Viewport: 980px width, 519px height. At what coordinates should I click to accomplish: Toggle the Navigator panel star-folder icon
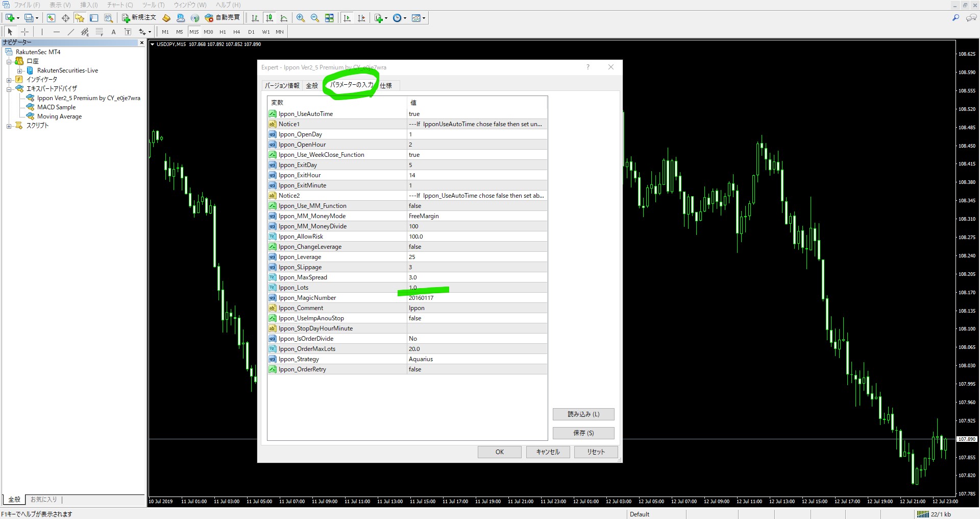pyautogui.click(x=80, y=18)
